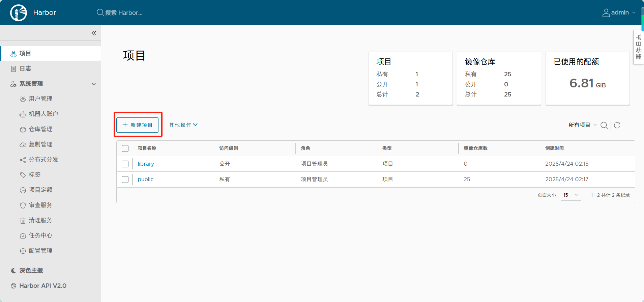Open the library project link
644x302 pixels.
click(146, 164)
